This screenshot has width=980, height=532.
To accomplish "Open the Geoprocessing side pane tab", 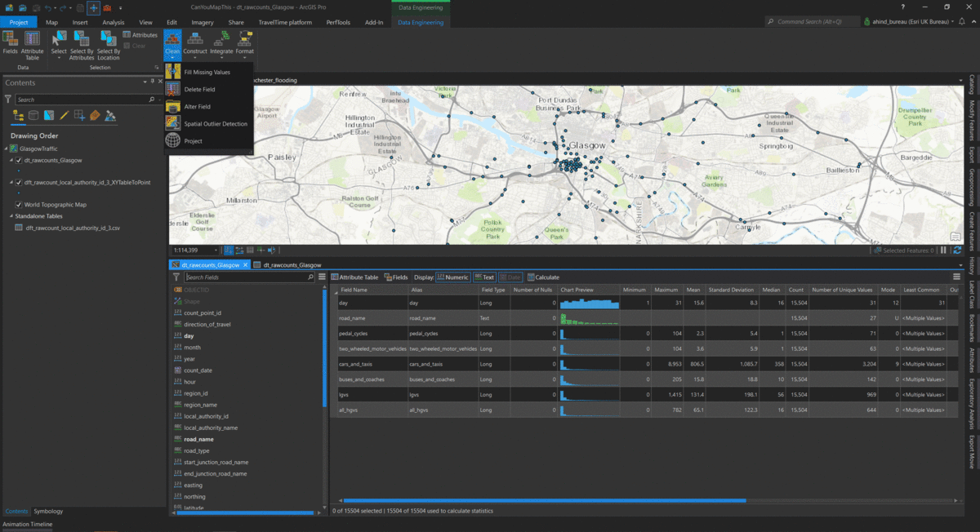I will [972, 188].
